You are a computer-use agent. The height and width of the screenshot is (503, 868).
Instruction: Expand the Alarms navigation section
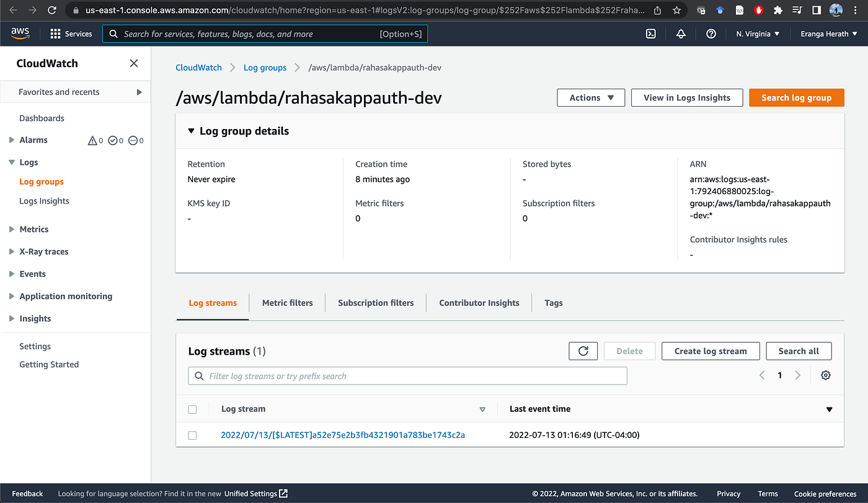coord(12,140)
